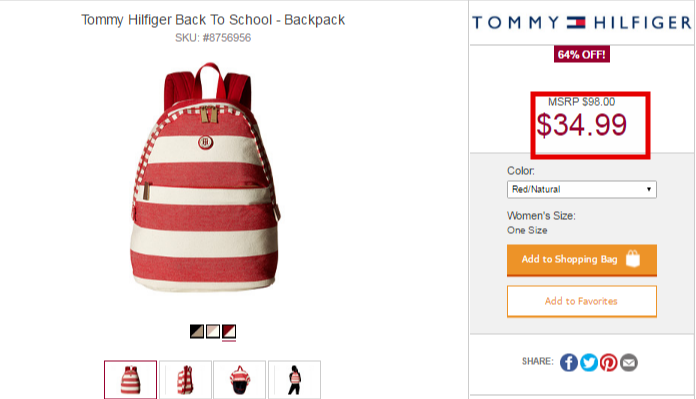Screen dimensions: 696x399
Task: Share product via Twitter bird icon
Action: point(589,363)
